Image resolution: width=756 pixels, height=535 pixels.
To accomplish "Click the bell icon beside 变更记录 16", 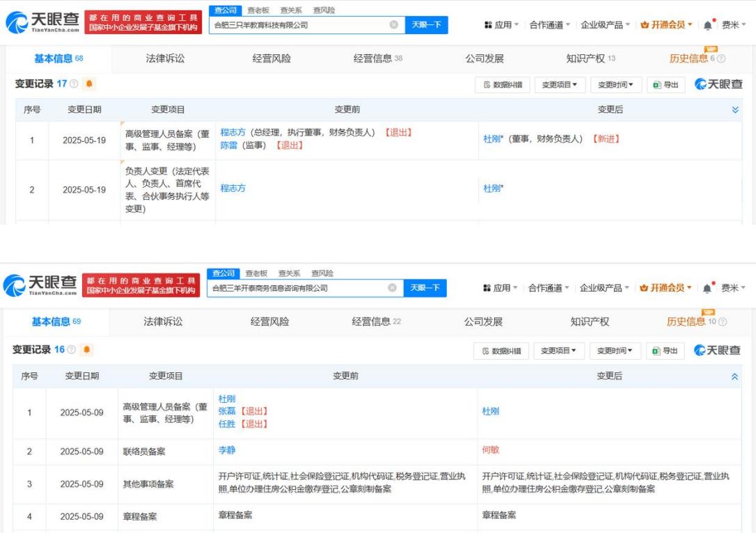I will pos(87,349).
